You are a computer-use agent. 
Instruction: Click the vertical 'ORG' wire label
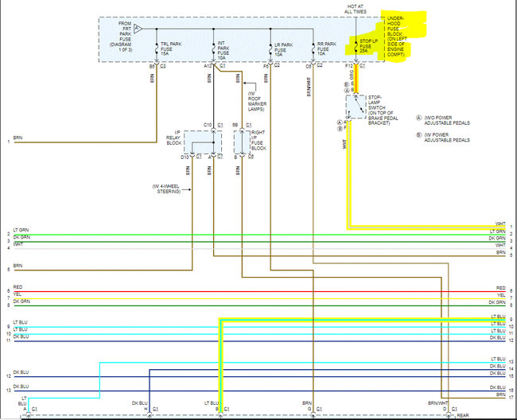pyautogui.click(x=352, y=74)
